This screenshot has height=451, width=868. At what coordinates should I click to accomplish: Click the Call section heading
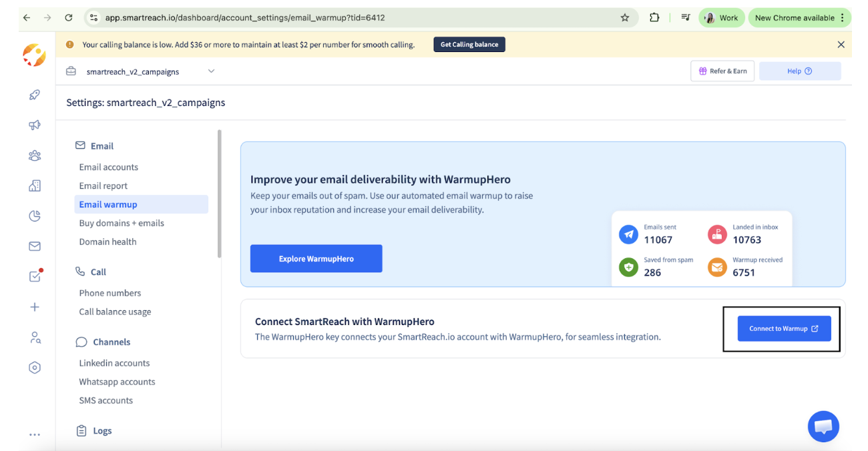(91, 272)
